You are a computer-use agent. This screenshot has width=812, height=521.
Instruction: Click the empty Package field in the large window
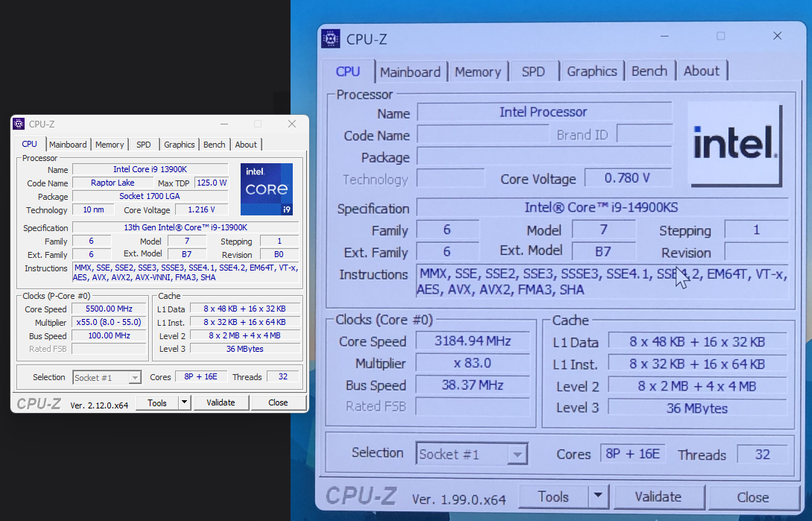pos(545,157)
